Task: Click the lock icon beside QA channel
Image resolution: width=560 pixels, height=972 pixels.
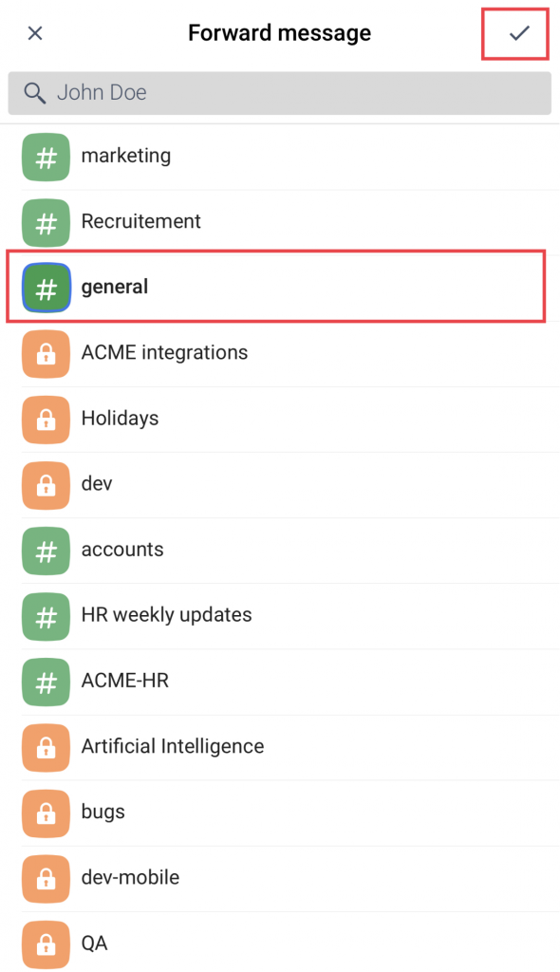Action: pos(45,944)
